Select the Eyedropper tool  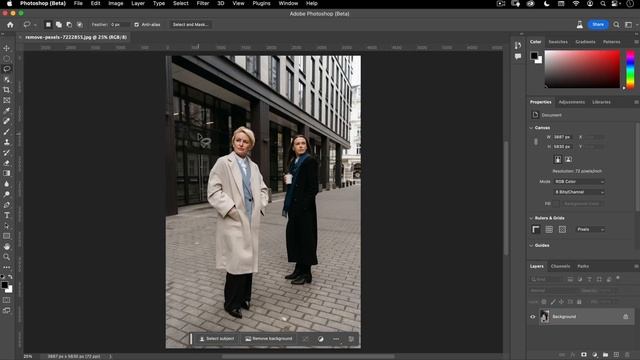coord(7,111)
